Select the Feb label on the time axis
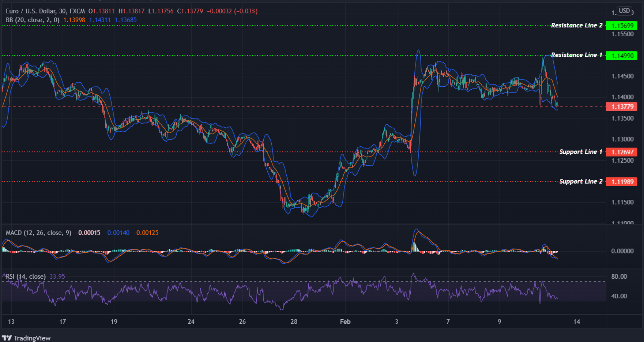644x342 pixels. point(345,322)
